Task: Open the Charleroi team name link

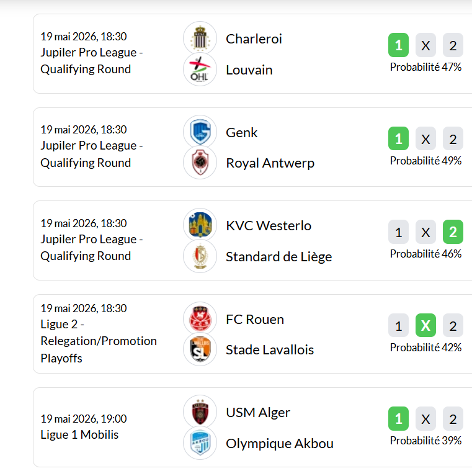Action: click(254, 39)
